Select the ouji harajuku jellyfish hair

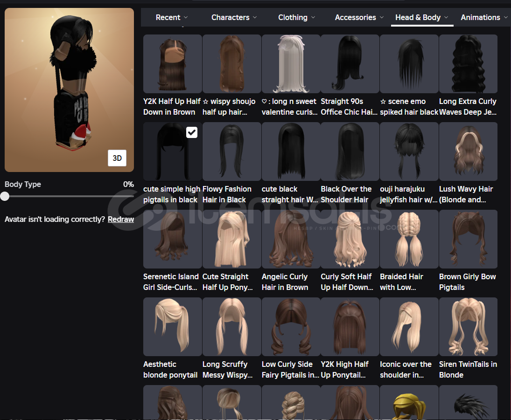point(409,151)
